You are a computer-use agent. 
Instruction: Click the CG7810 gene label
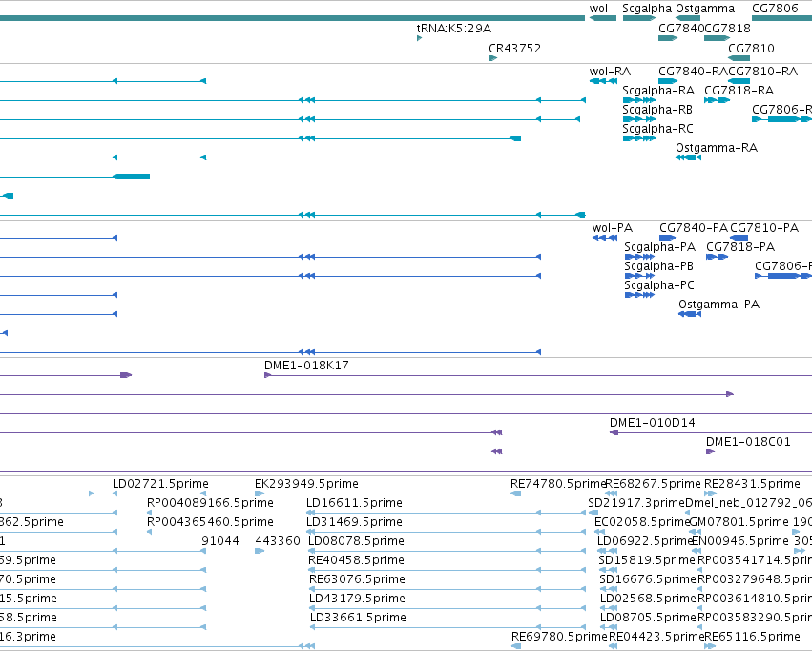point(751,49)
